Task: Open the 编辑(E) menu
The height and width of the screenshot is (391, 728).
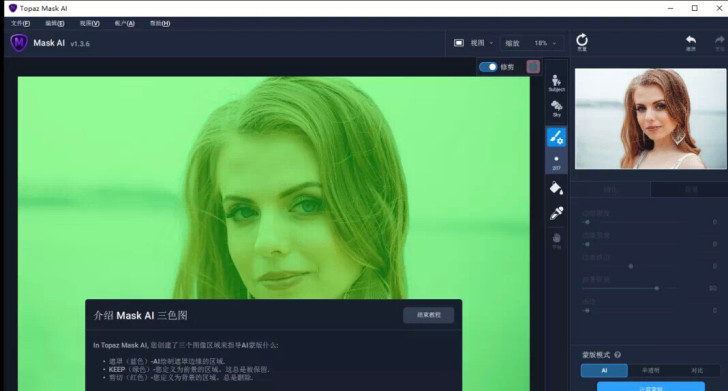Action: (x=55, y=23)
